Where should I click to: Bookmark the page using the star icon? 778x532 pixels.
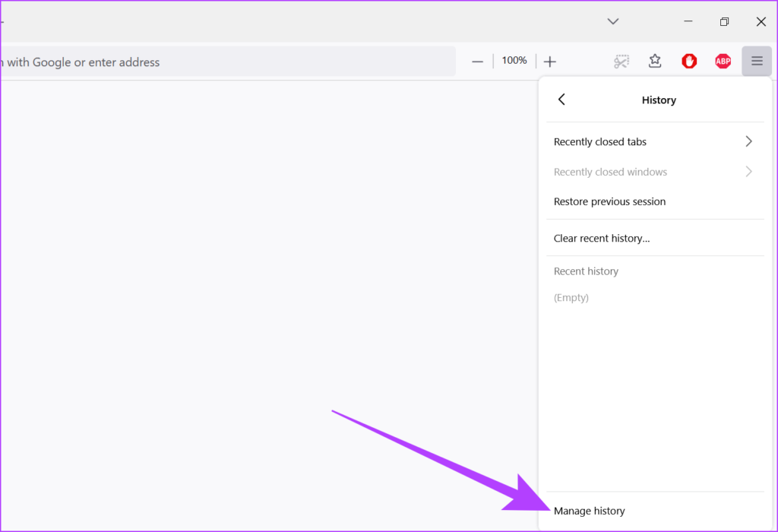(655, 61)
